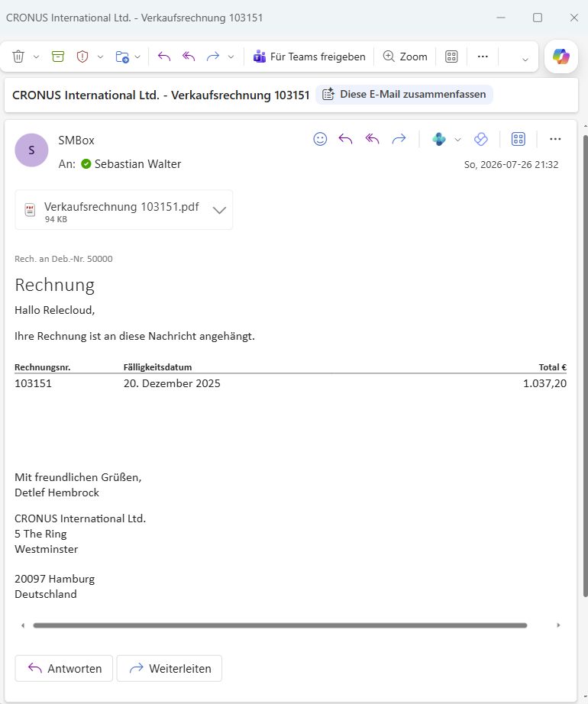588x704 pixels.
Task: Click the PDF attachment file icon
Action: (x=30, y=210)
